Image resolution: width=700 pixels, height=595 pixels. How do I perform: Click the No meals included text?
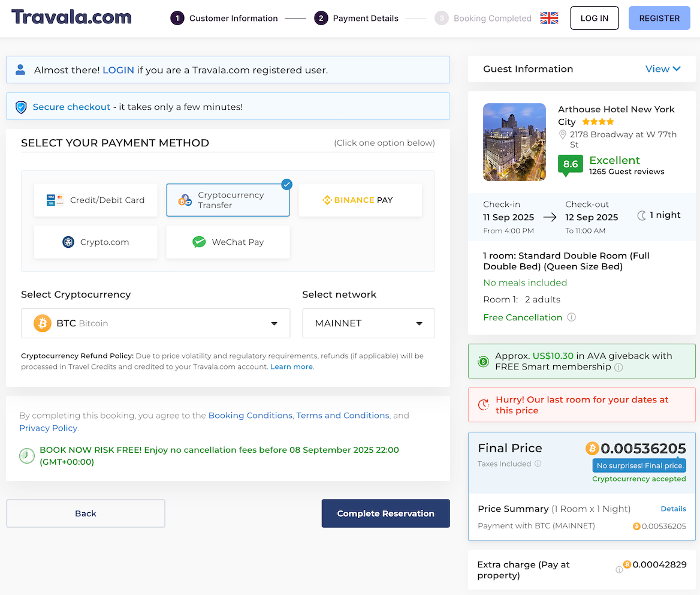click(525, 283)
